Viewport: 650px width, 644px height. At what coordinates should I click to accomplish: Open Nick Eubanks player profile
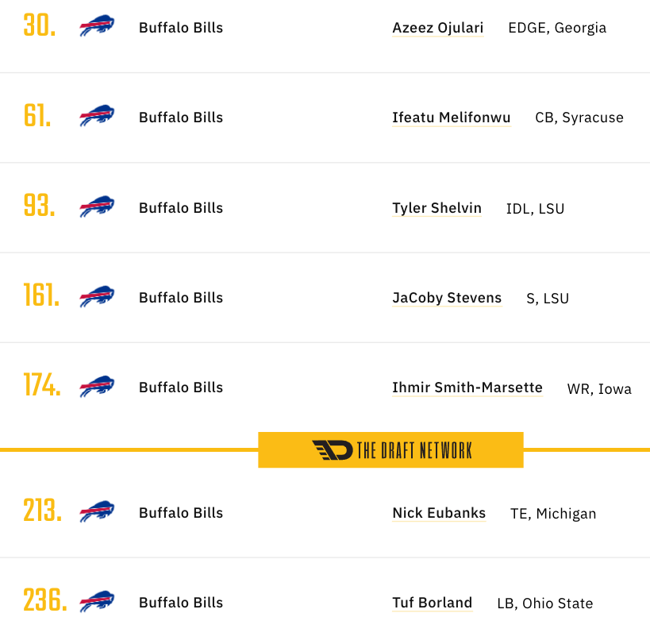[439, 513]
